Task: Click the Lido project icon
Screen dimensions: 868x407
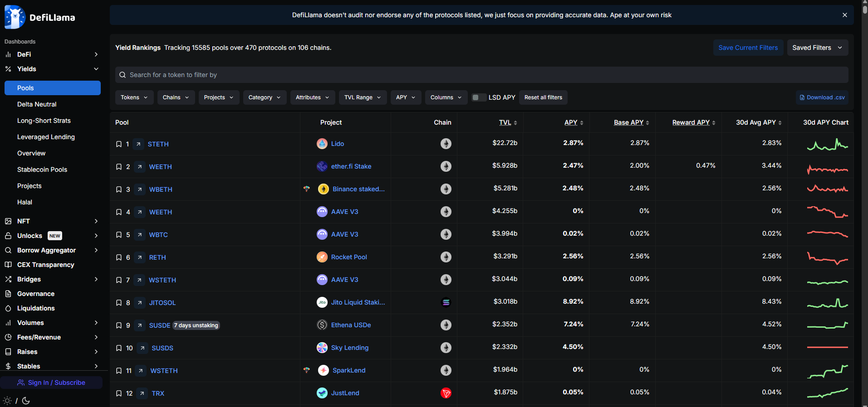Action: point(322,144)
